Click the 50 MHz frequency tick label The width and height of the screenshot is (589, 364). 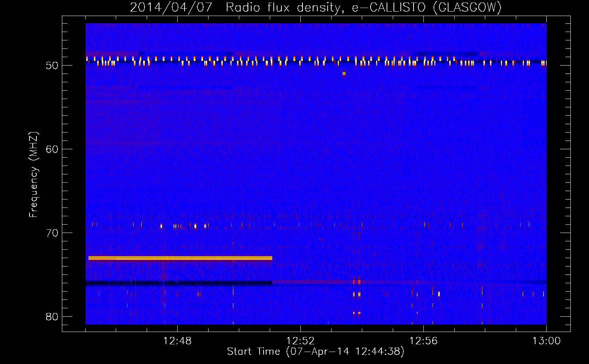coord(52,66)
